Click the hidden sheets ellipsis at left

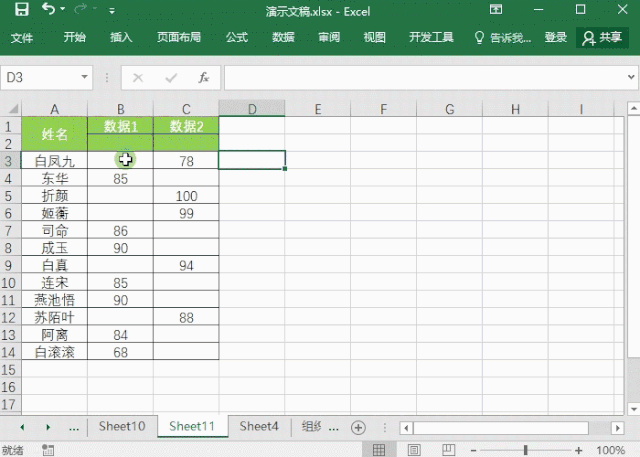click(74, 428)
